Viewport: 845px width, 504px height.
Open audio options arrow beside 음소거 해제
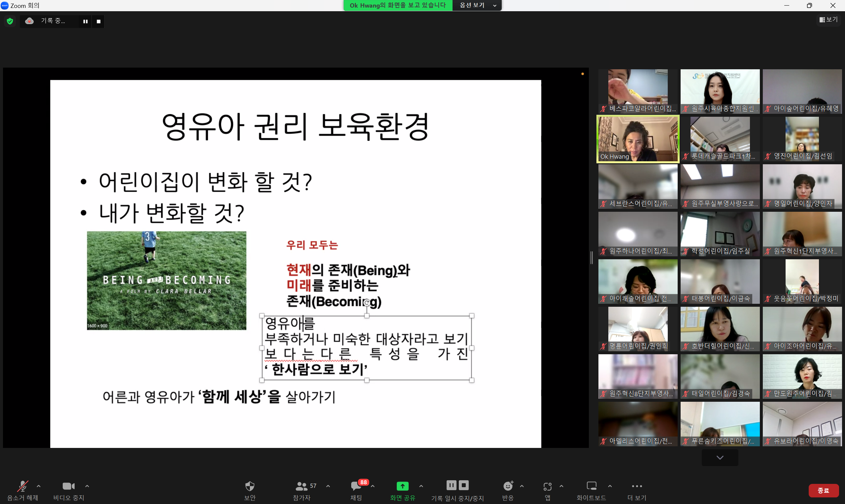[39, 486]
